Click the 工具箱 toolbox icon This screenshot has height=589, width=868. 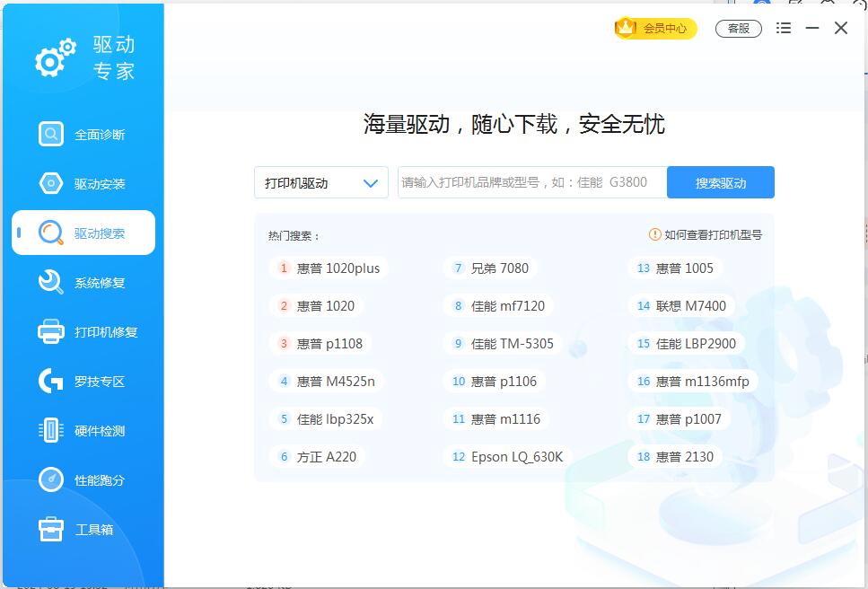[51, 529]
